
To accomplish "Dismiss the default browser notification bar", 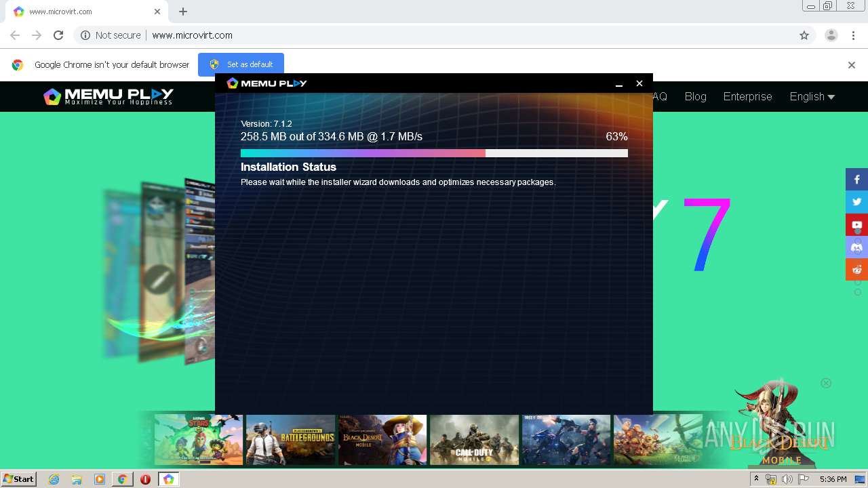I will click(x=852, y=65).
